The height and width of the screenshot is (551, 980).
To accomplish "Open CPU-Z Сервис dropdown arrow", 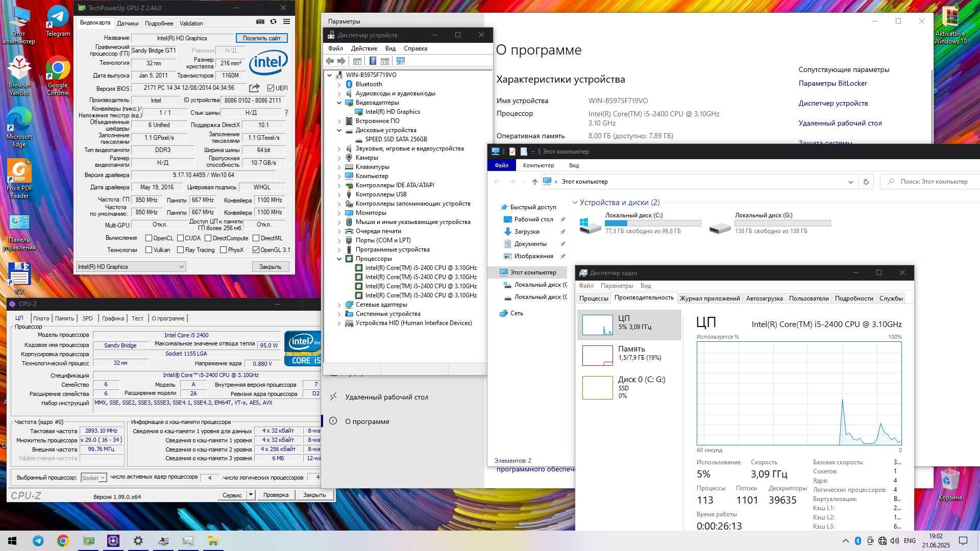I will coord(251,495).
